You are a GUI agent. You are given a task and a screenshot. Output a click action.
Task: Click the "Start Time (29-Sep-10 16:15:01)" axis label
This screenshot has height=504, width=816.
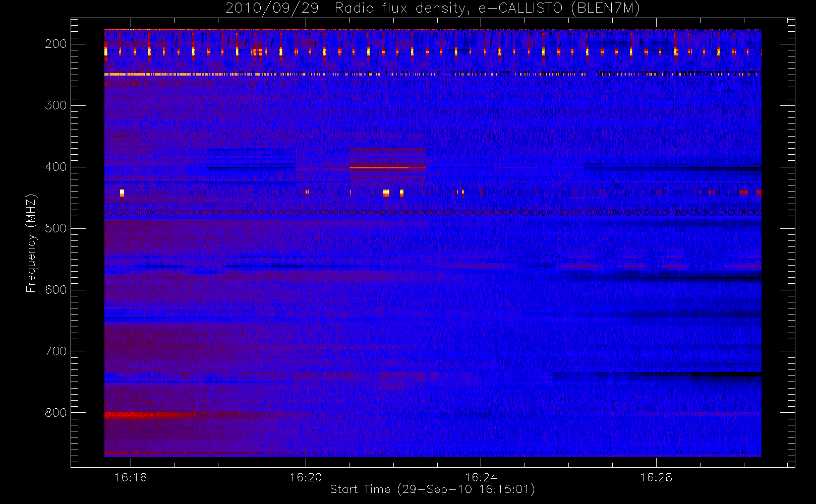[x=432, y=489]
